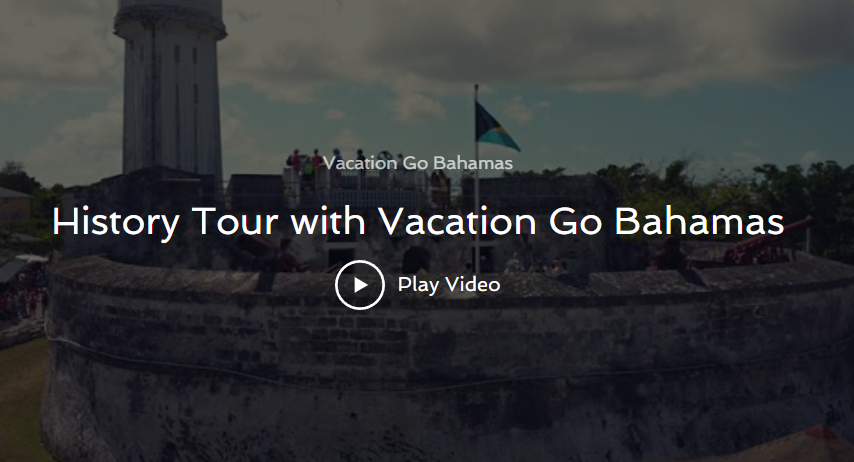Click the Bahamas flag in the video thumbnail
The width and height of the screenshot is (854, 462).
496,127
